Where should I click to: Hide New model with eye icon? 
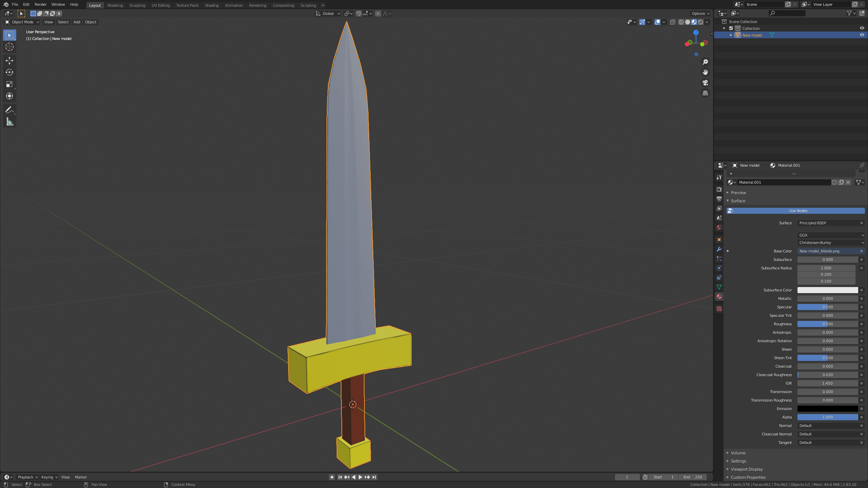click(x=862, y=35)
